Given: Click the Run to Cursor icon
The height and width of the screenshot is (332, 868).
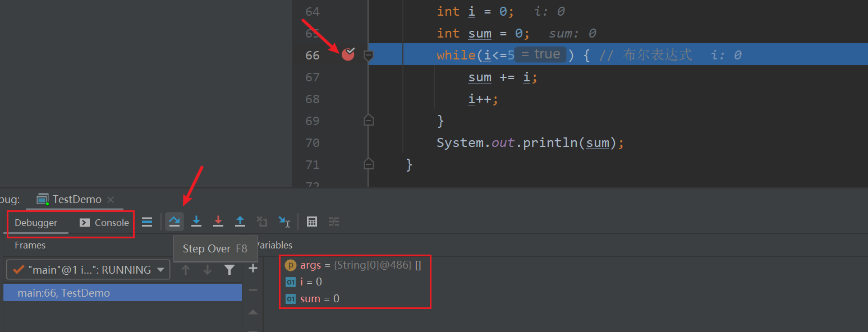Looking at the screenshot, I should [284, 222].
